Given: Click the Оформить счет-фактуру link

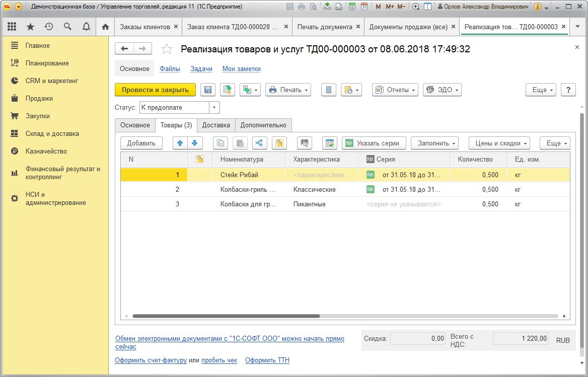Looking at the screenshot, I should pyautogui.click(x=151, y=360).
